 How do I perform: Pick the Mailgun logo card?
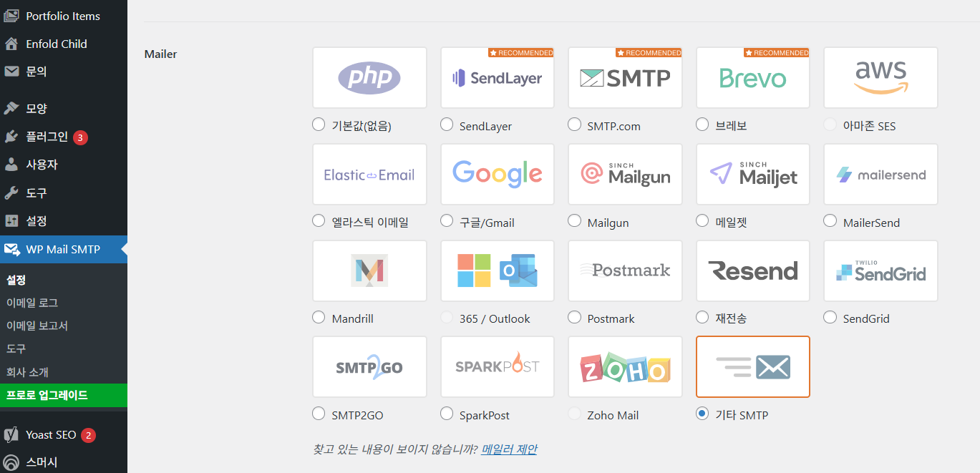pyautogui.click(x=625, y=175)
